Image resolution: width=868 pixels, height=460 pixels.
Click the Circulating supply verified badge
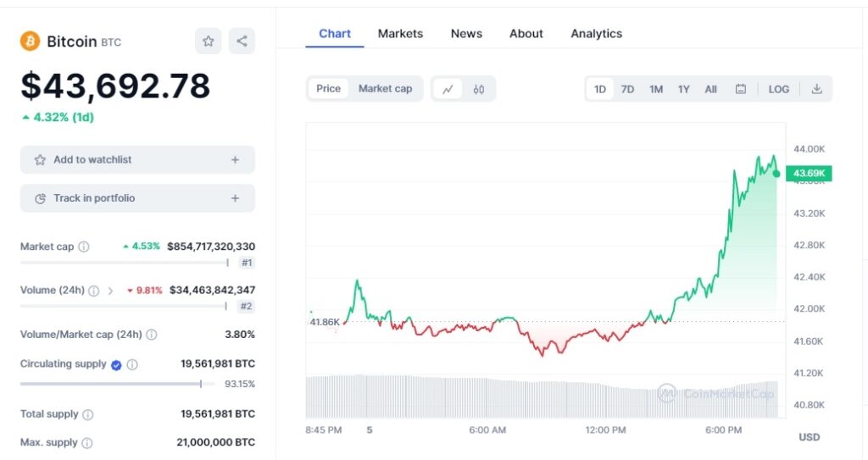pos(116,365)
